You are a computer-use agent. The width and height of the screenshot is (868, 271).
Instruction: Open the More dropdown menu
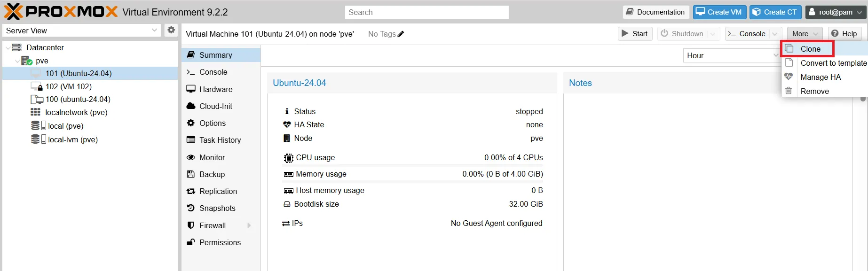pyautogui.click(x=805, y=34)
